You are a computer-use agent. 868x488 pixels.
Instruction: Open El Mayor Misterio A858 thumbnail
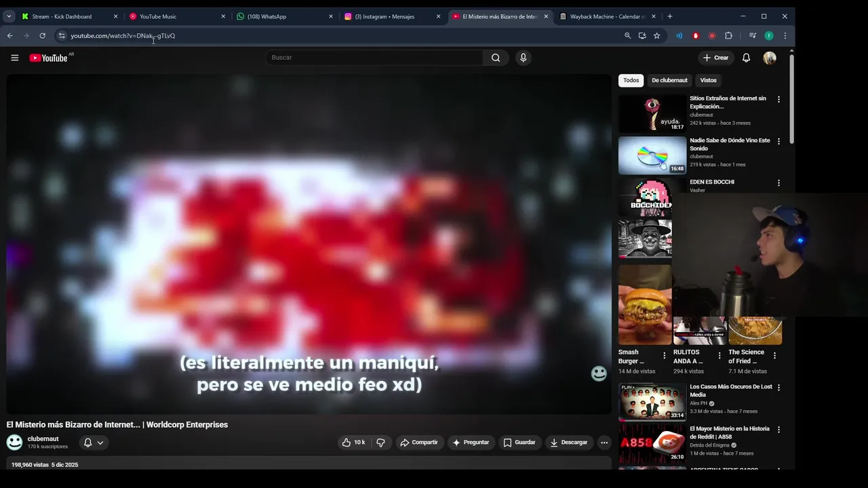click(652, 444)
